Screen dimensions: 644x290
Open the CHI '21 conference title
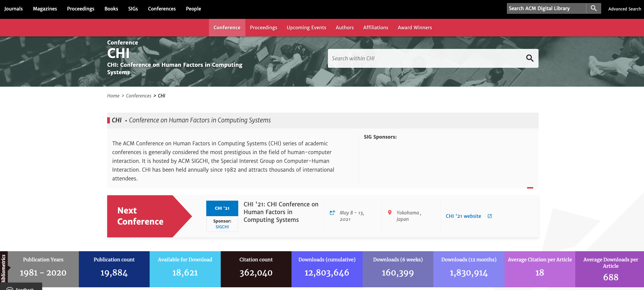(x=281, y=212)
